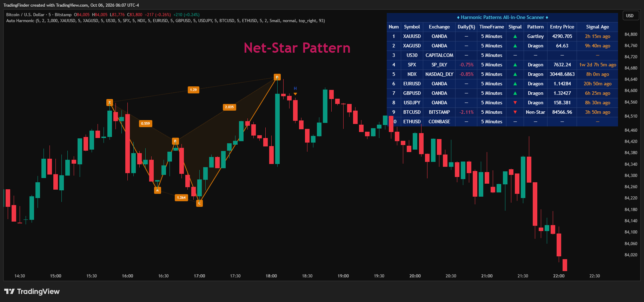Select the GBPUSD symbol cell
The image size is (644, 302).
pyautogui.click(x=412, y=93)
